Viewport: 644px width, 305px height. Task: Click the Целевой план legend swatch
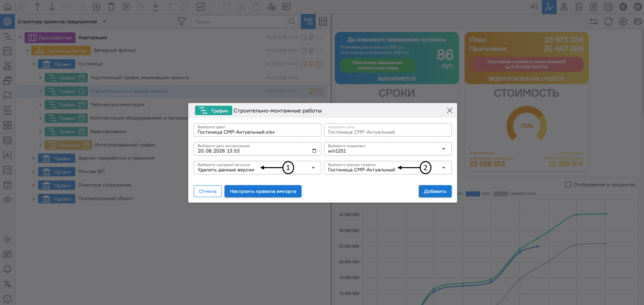tap(500, 194)
